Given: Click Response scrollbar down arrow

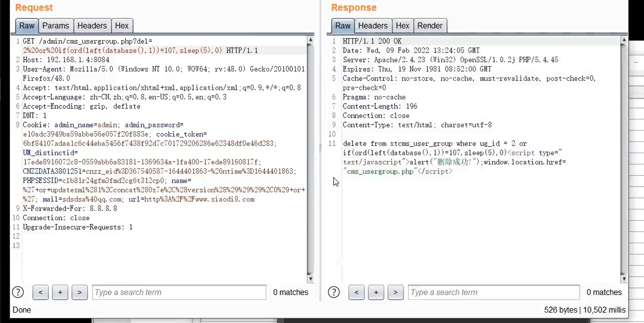Looking at the screenshot, I should [x=624, y=279].
